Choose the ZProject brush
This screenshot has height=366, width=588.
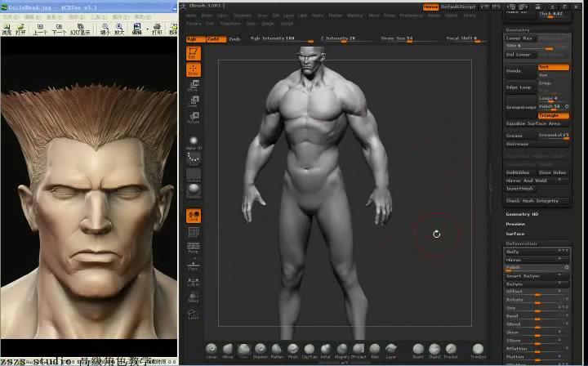coord(359,351)
